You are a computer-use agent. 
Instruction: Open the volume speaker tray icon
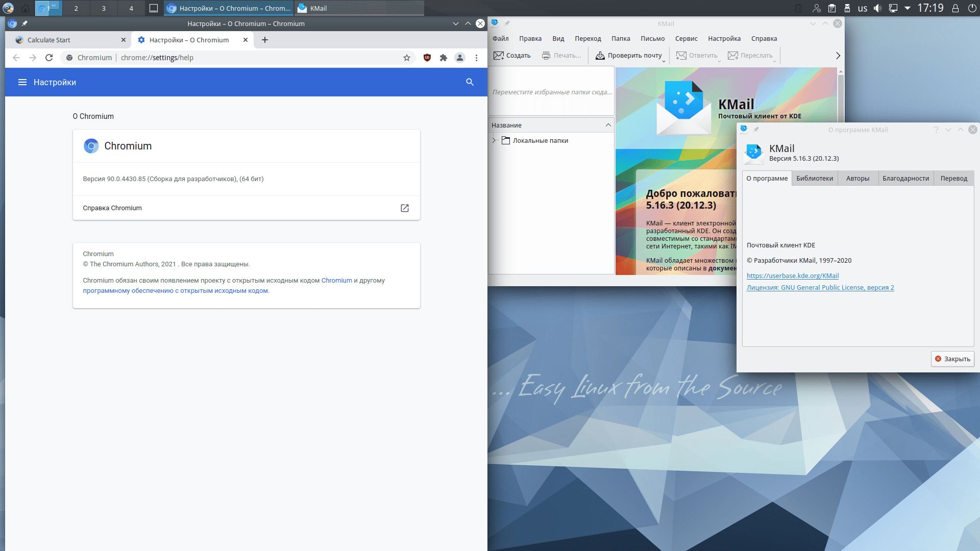pos(878,8)
